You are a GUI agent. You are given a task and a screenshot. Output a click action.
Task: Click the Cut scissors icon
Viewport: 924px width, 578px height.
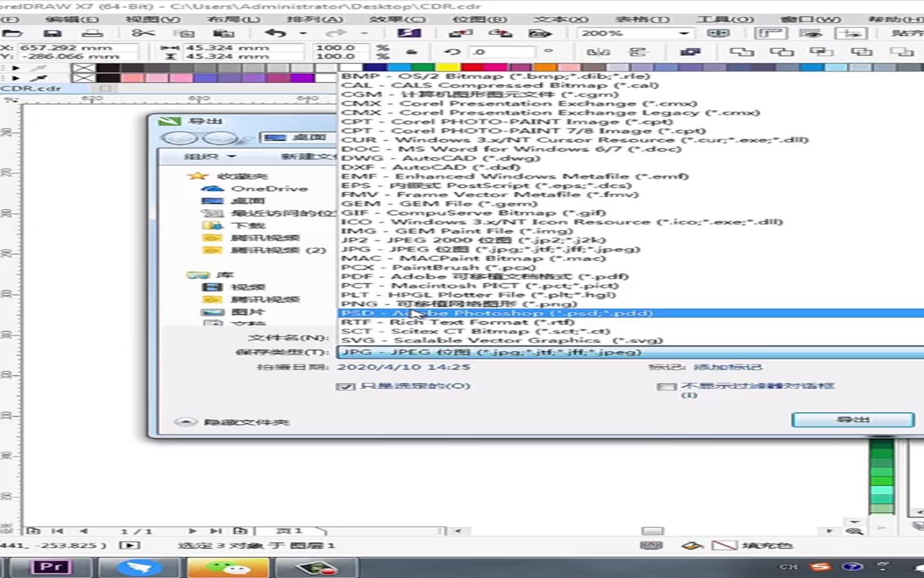click(x=143, y=33)
